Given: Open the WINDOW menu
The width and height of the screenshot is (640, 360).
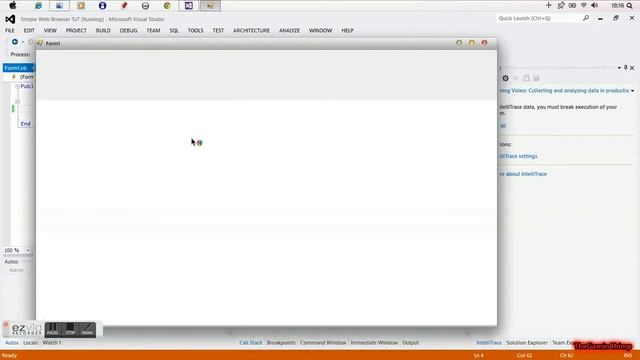Looking at the screenshot, I should point(320,31).
